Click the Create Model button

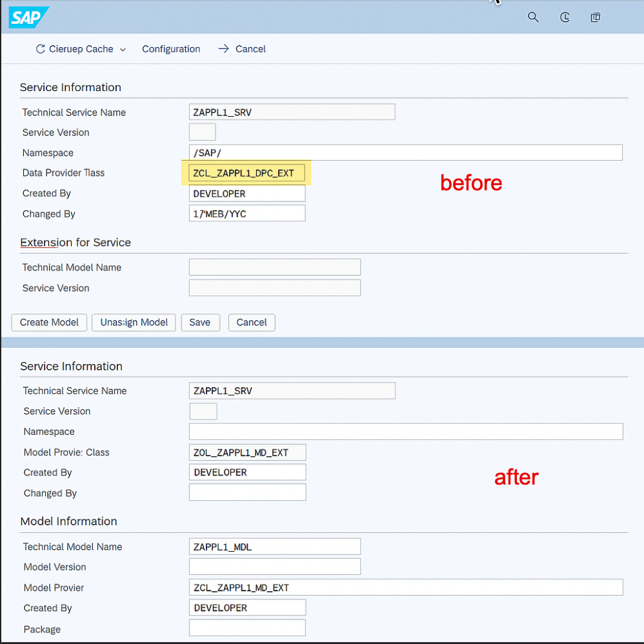click(x=49, y=323)
